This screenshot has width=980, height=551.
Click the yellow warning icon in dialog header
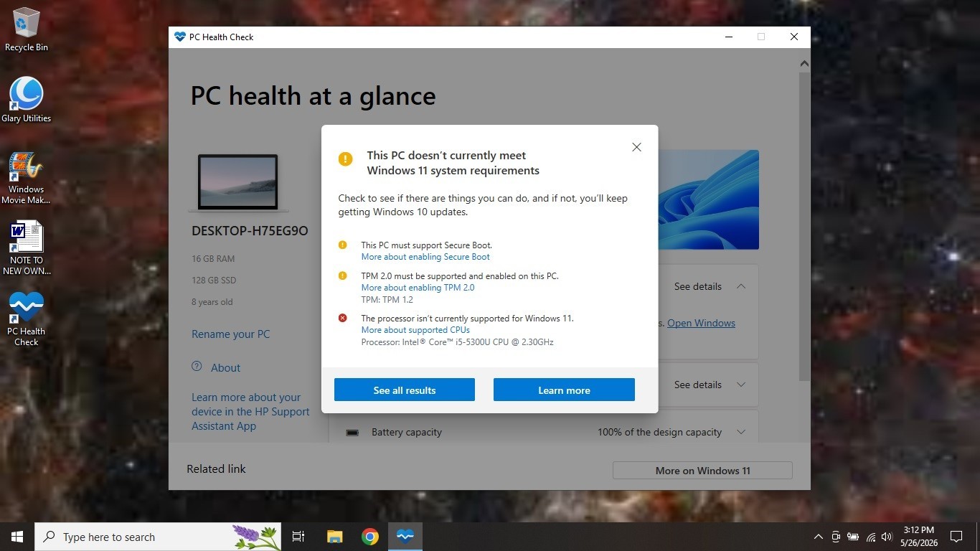(x=346, y=159)
